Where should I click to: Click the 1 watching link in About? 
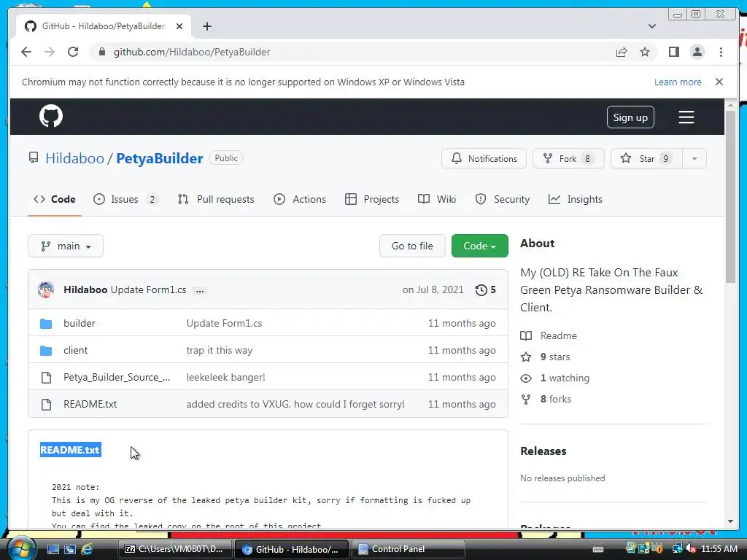[x=555, y=378]
